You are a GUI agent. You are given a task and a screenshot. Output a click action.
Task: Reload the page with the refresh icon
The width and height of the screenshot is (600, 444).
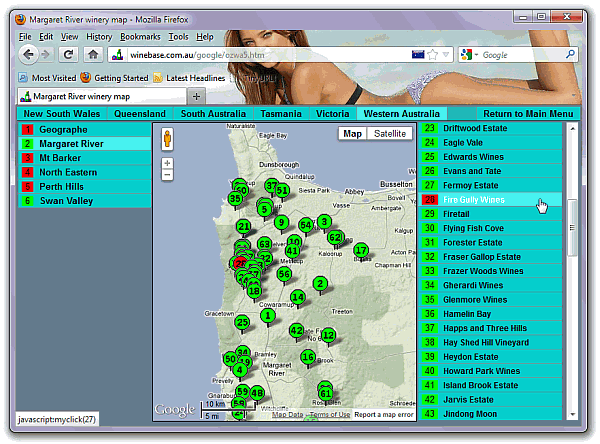click(x=68, y=55)
